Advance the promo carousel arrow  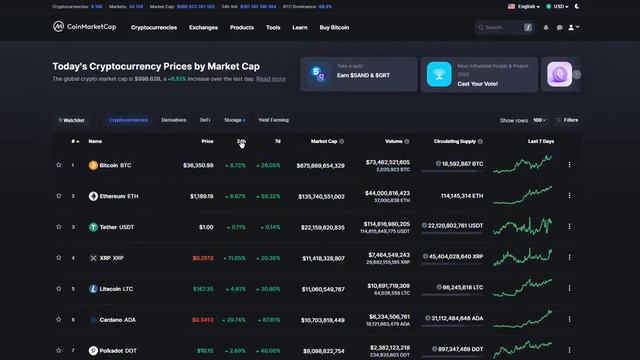tap(576, 75)
